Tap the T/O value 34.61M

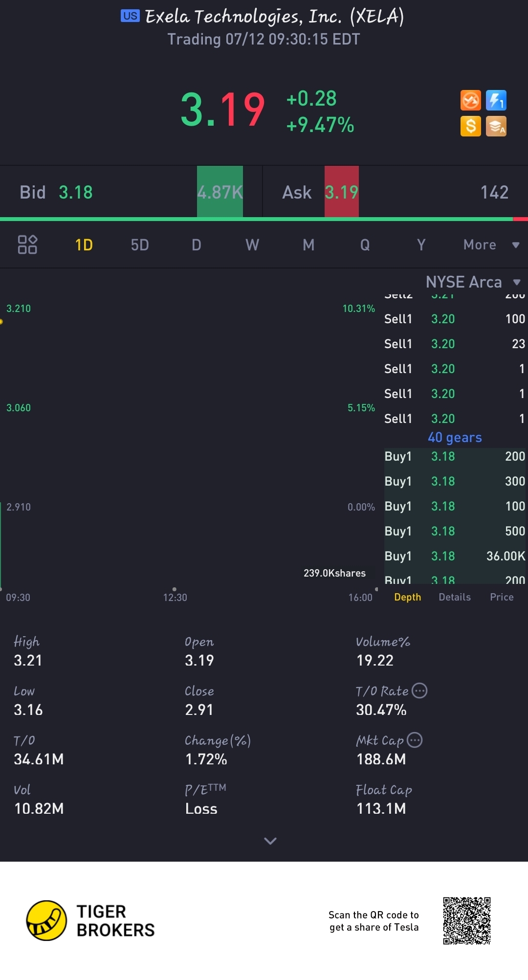tap(39, 759)
